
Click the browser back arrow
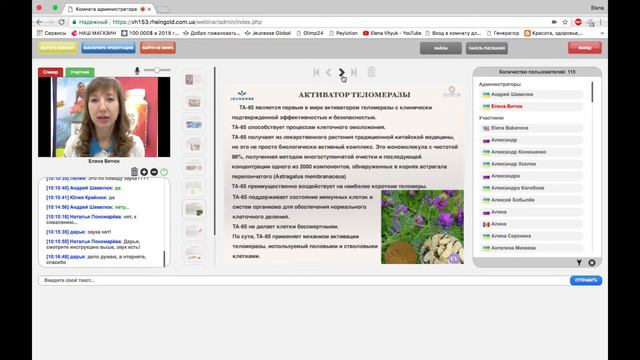[x=39, y=22]
